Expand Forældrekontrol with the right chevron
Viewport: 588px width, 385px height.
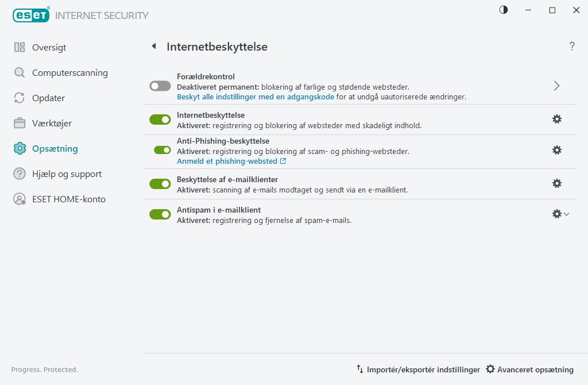[556, 86]
